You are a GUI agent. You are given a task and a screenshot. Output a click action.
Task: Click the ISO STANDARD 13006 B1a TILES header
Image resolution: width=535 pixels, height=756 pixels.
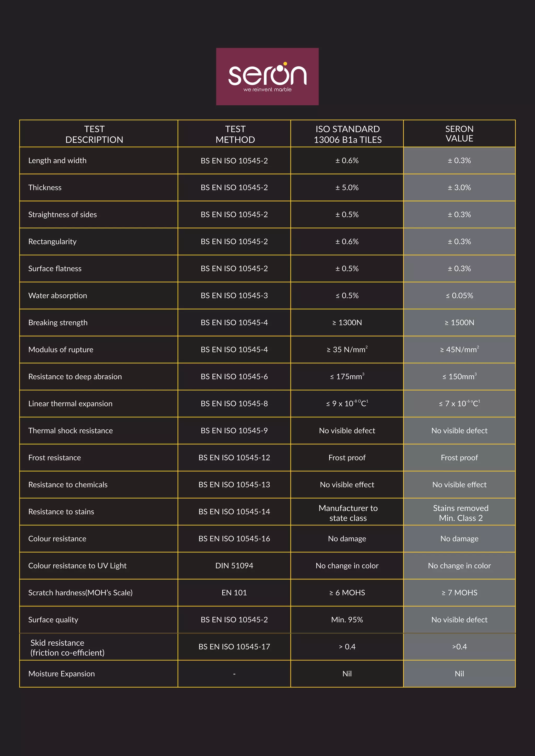point(347,134)
